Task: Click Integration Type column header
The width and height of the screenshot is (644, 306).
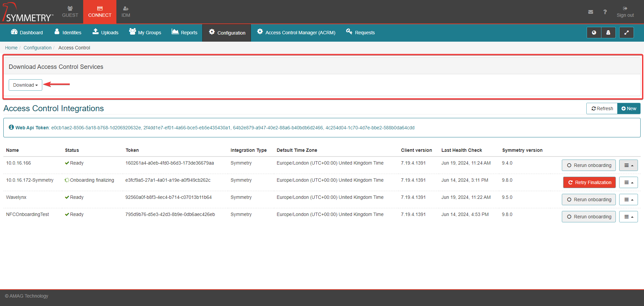Action: click(249, 150)
